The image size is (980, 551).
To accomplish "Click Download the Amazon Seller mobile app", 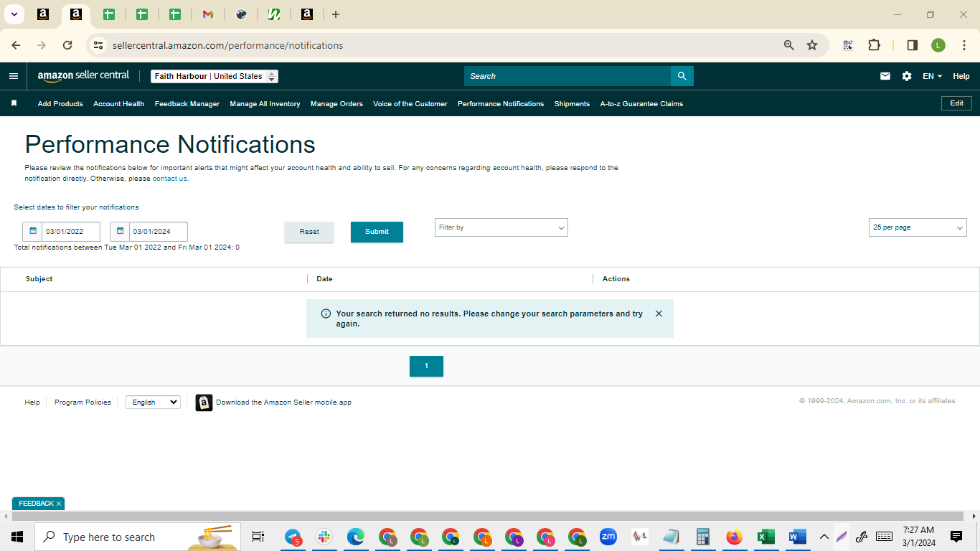I will (x=283, y=402).
